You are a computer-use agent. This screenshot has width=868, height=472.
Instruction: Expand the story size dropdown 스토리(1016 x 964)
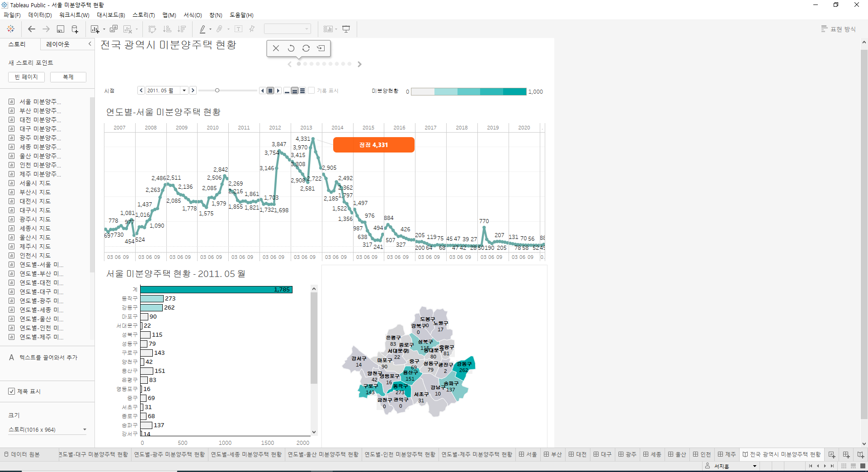coord(85,429)
